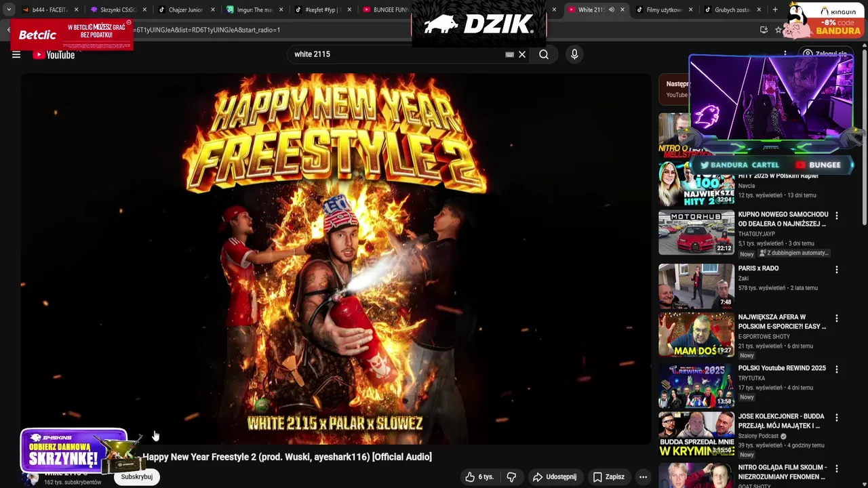Click the Happy New Year Freestyle 2 player
868x488 pixels.
(x=336, y=258)
